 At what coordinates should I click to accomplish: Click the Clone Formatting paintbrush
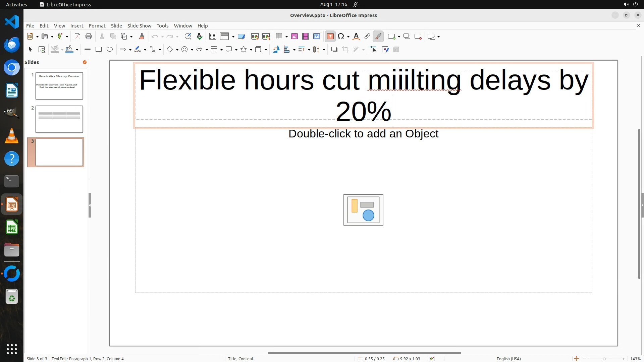point(141,37)
